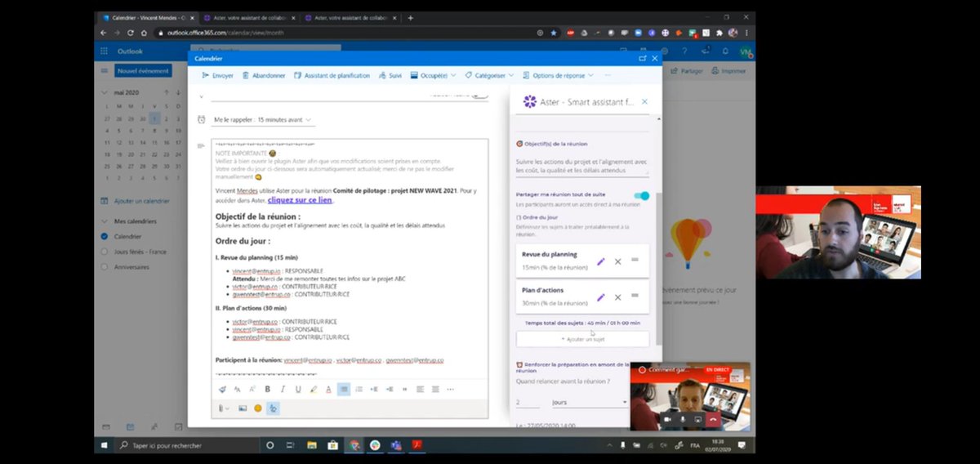
Task: Mute microphone in the video overlay
Action: coord(682,419)
